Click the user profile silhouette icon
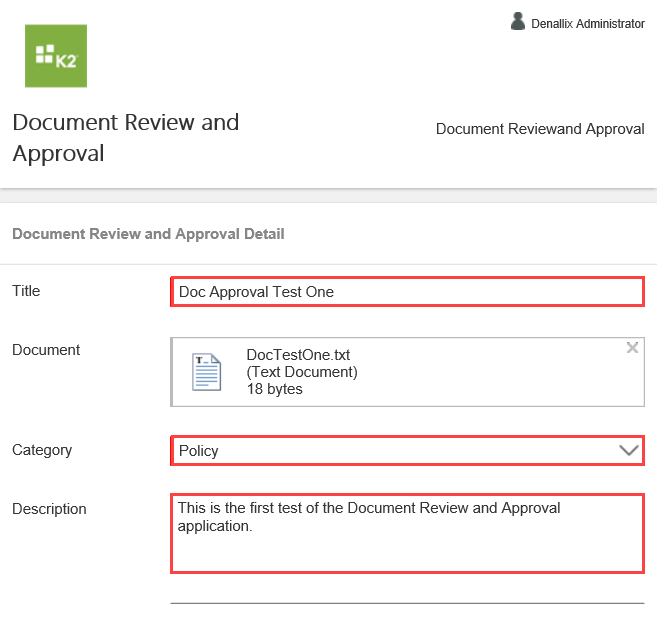Screen dimensions: 657x633 (518, 21)
